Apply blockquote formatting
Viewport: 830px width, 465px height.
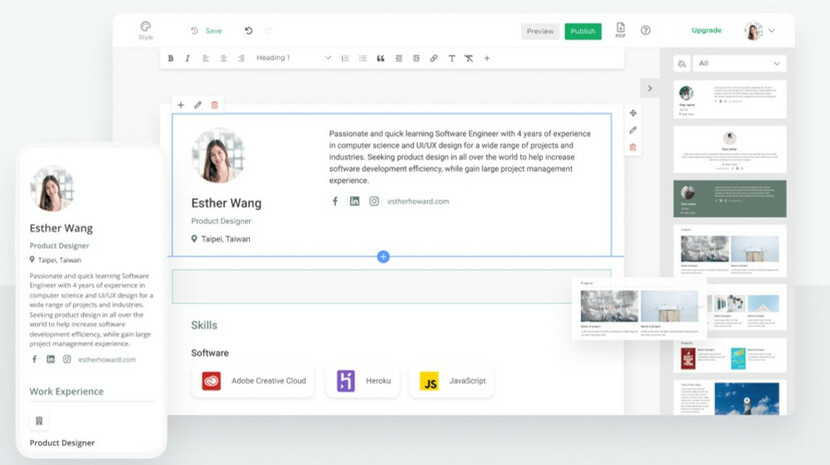(x=380, y=59)
